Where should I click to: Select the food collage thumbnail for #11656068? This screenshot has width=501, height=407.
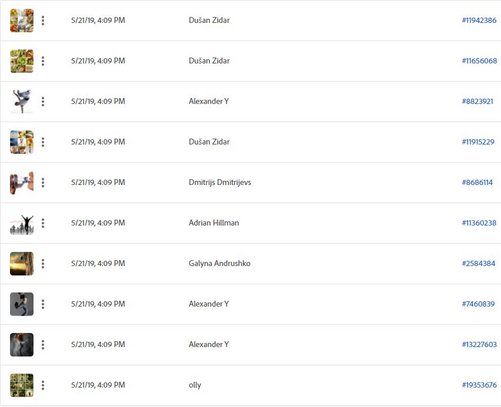click(22, 61)
